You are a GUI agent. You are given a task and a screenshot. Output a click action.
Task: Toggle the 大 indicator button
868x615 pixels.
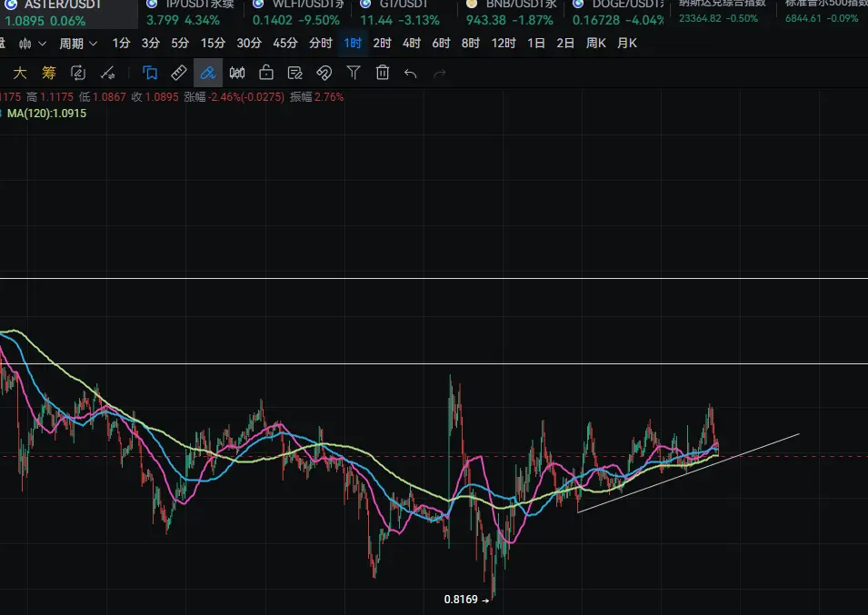tap(20, 73)
